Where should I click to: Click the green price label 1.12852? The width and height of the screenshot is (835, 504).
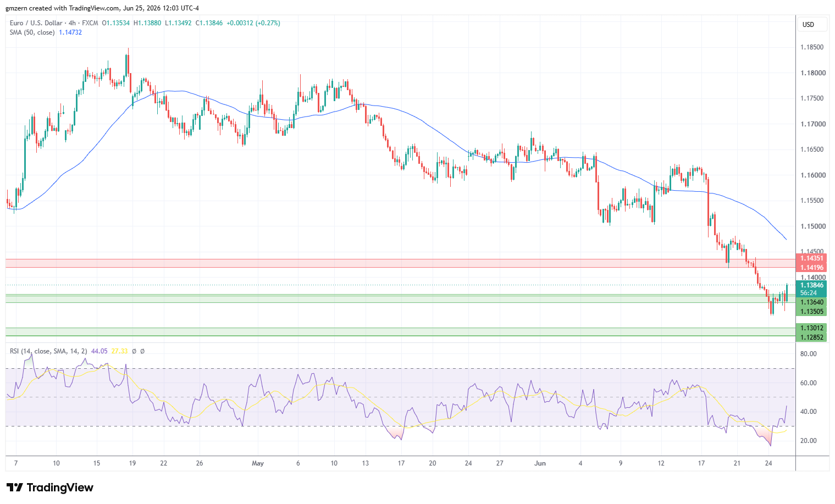pyautogui.click(x=811, y=337)
